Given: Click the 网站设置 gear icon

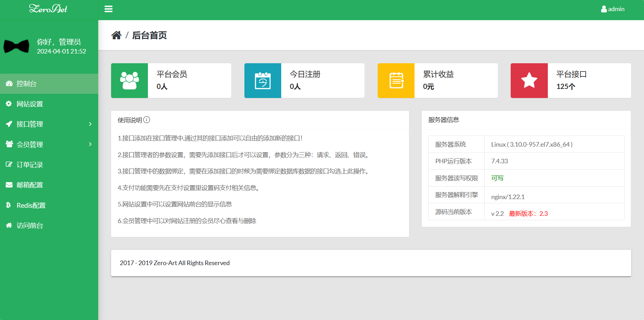Looking at the screenshot, I should coord(9,104).
